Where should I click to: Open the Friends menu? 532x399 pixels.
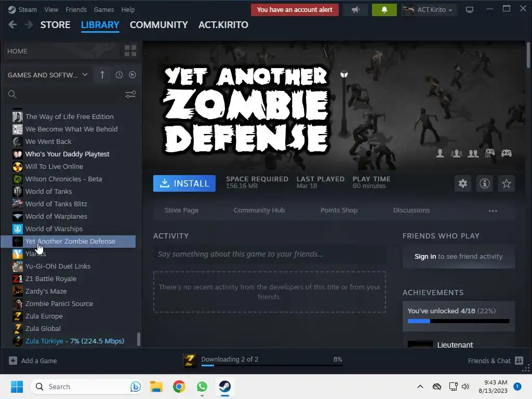pos(76,9)
